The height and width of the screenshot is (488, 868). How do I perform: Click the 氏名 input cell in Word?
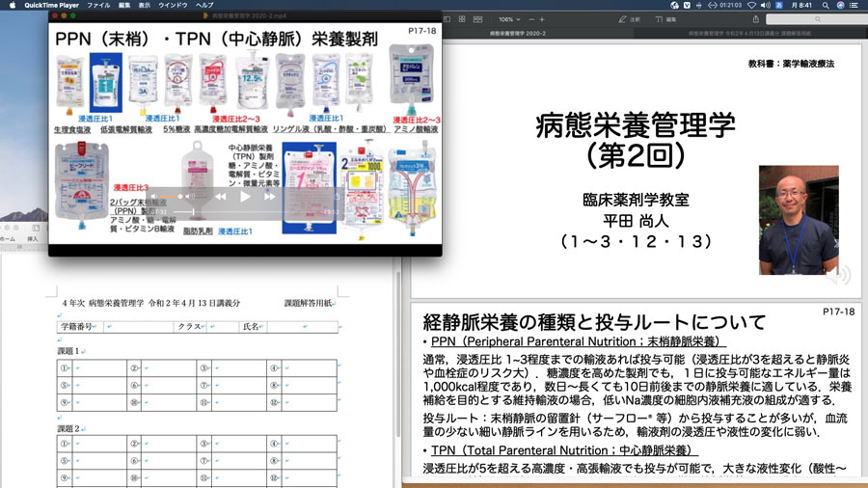pos(302,327)
